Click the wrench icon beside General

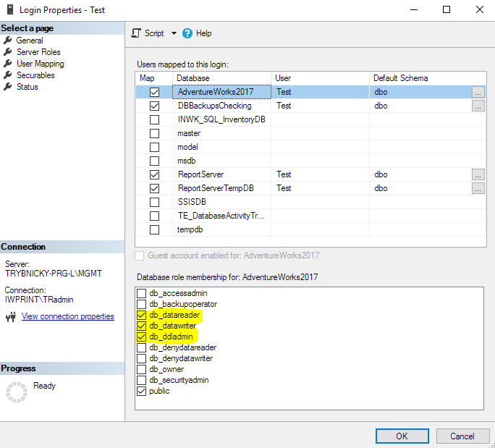point(7,41)
